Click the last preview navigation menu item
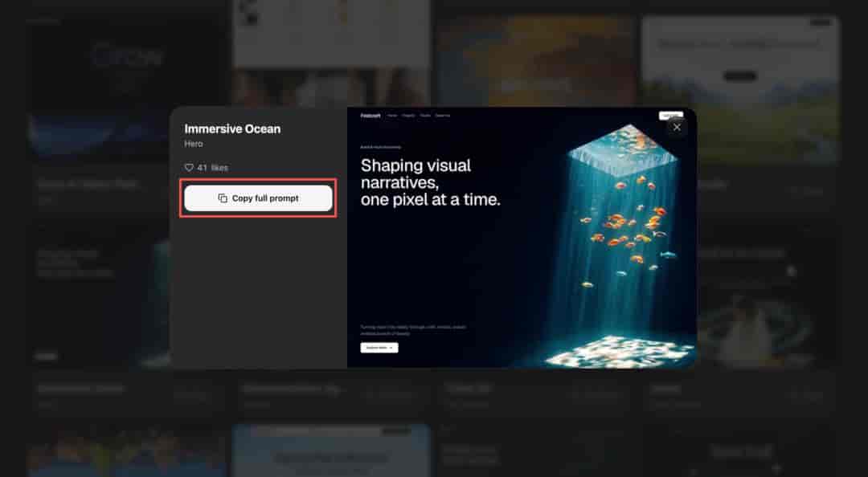This screenshot has width=868, height=477. (x=443, y=116)
